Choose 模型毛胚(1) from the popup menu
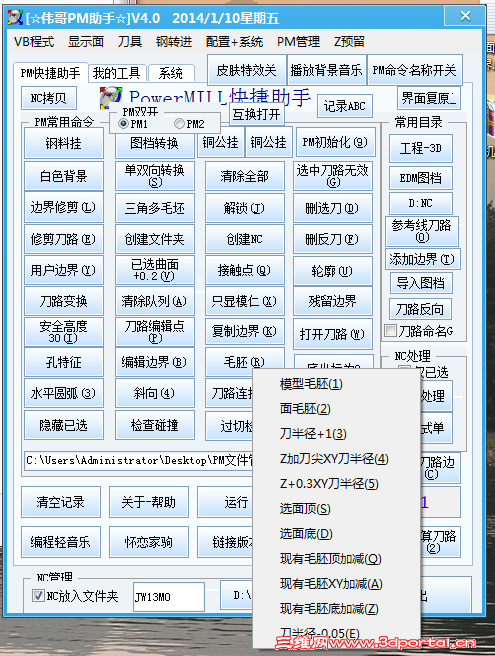 [336, 384]
